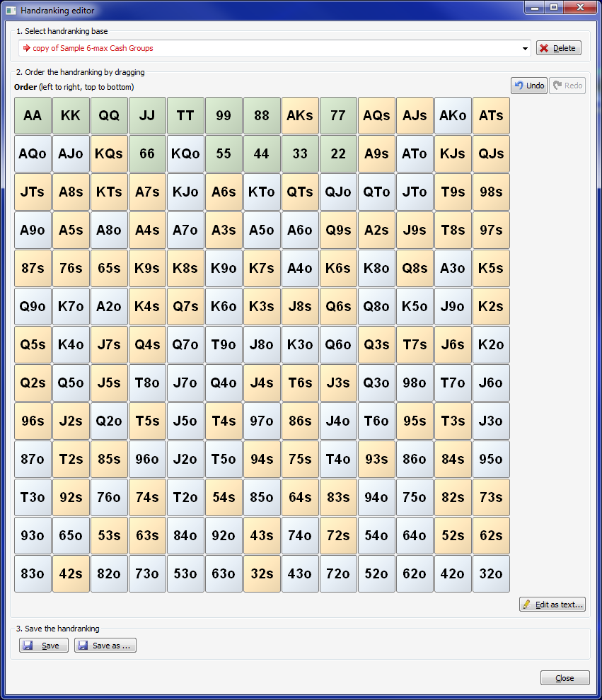The height and width of the screenshot is (700, 602).
Task: Close the Handranking editor dialog
Action: (x=565, y=678)
